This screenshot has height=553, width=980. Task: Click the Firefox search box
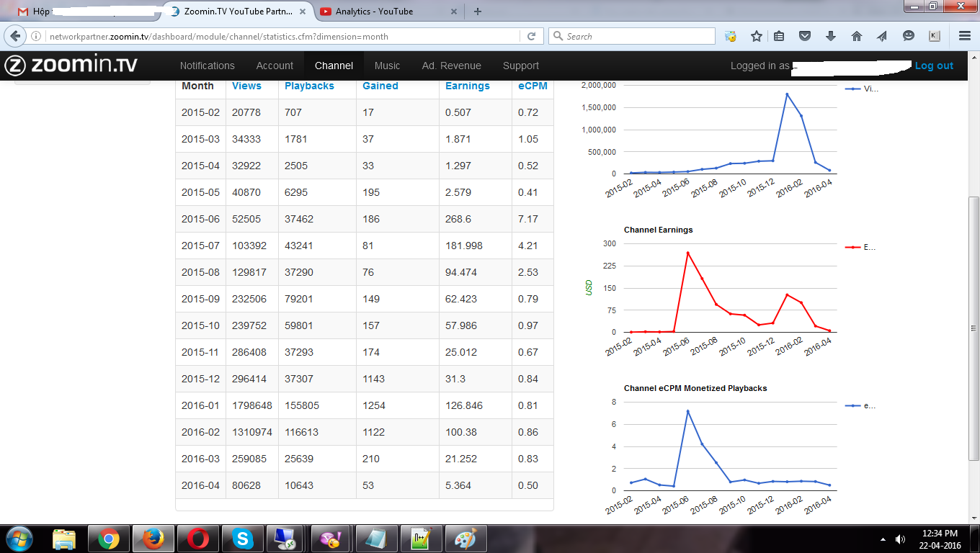(x=631, y=36)
